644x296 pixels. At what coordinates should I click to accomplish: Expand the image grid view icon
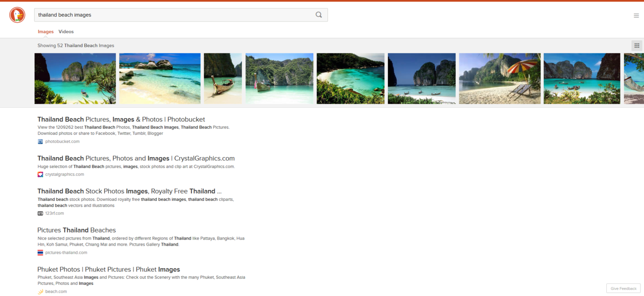point(636,46)
